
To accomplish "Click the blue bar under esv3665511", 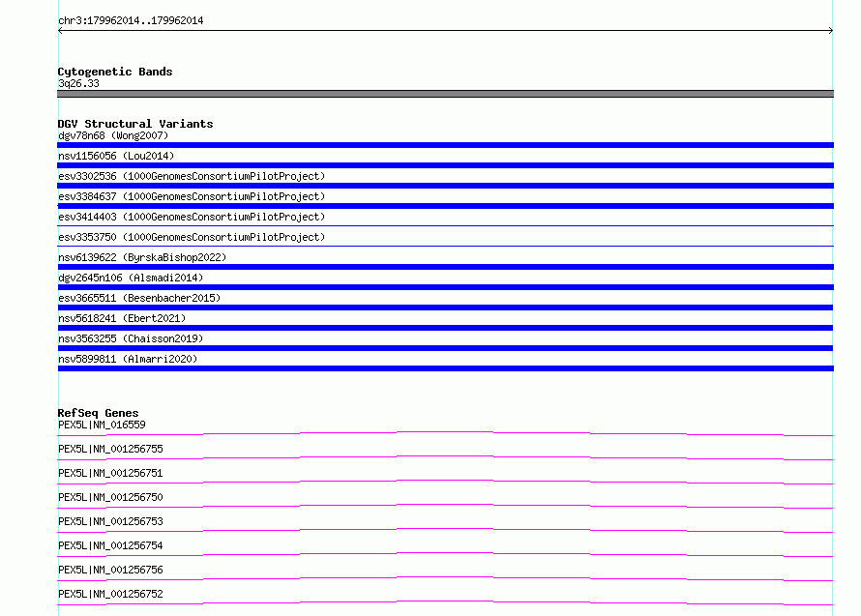I will pos(445,308).
